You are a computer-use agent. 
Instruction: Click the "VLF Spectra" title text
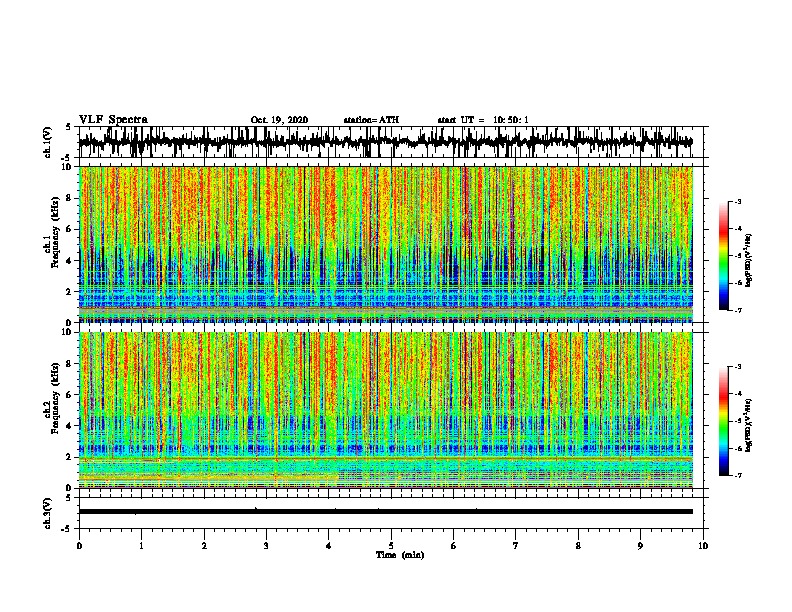tap(113, 120)
